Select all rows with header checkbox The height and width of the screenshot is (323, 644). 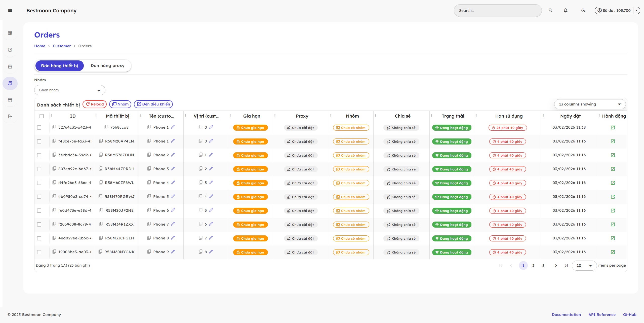click(x=42, y=116)
